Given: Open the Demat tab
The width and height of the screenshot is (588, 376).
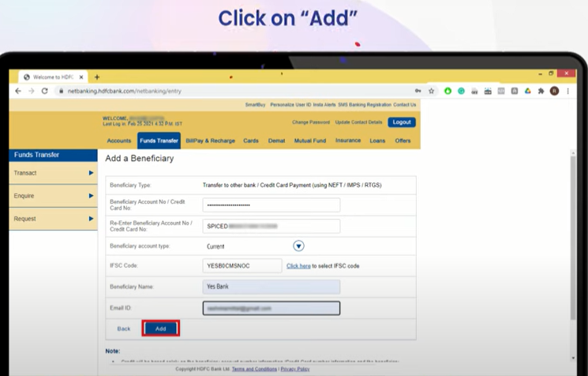Looking at the screenshot, I should 277,141.
